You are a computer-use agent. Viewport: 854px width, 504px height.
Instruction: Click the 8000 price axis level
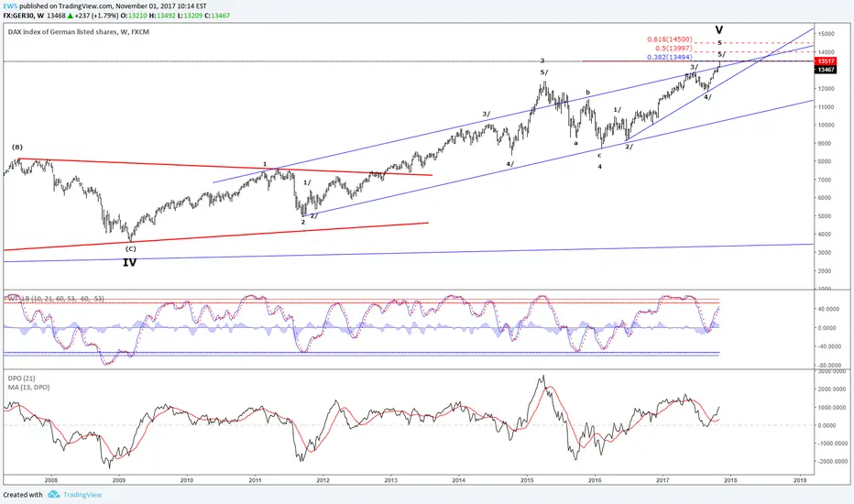825,161
